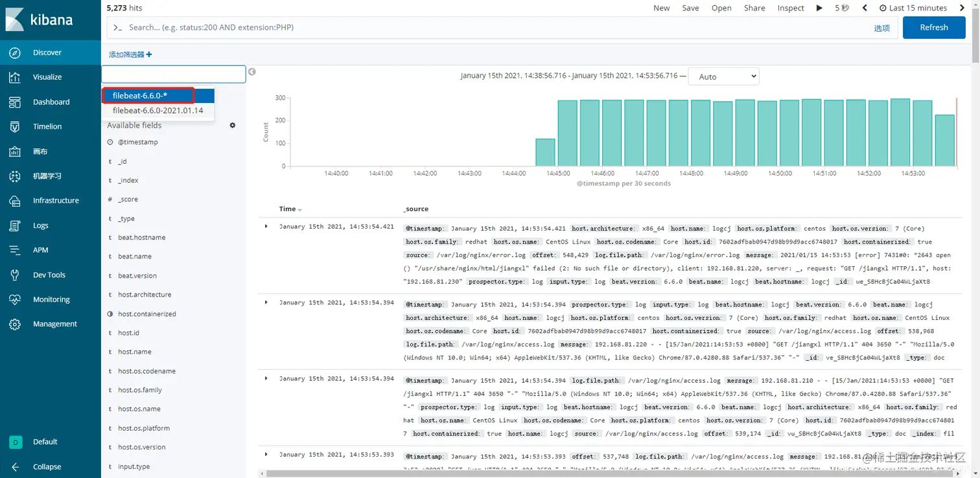Expand the 14:53:54.394 row with prospector.type first

tap(266, 302)
